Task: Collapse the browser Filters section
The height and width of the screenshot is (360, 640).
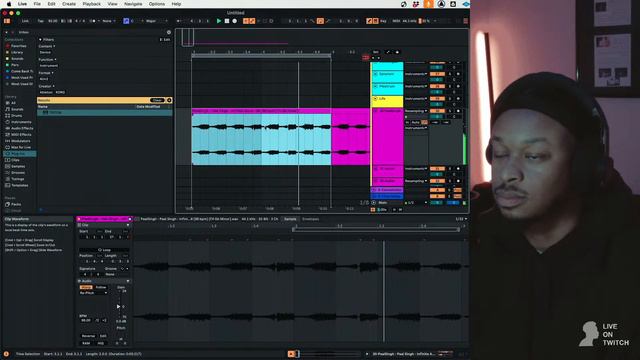Action: coord(40,40)
